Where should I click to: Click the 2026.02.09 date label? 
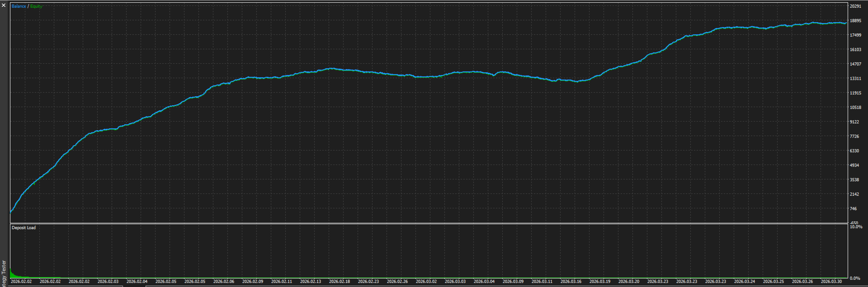(x=253, y=282)
